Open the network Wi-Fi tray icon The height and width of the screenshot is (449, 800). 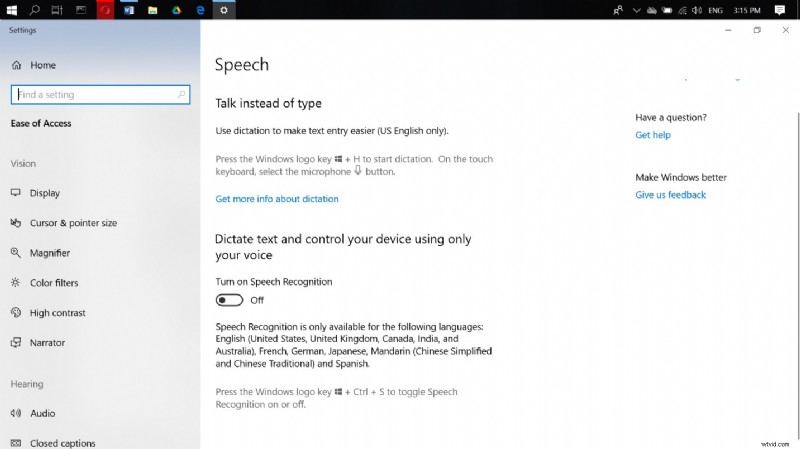(x=682, y=10)
